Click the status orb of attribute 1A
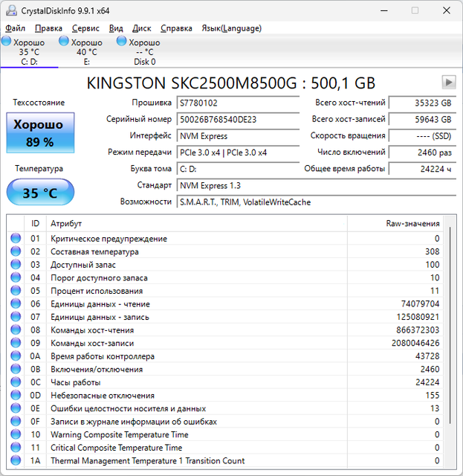The width and height of the screenshot is (463, 476). click(16, 460)
